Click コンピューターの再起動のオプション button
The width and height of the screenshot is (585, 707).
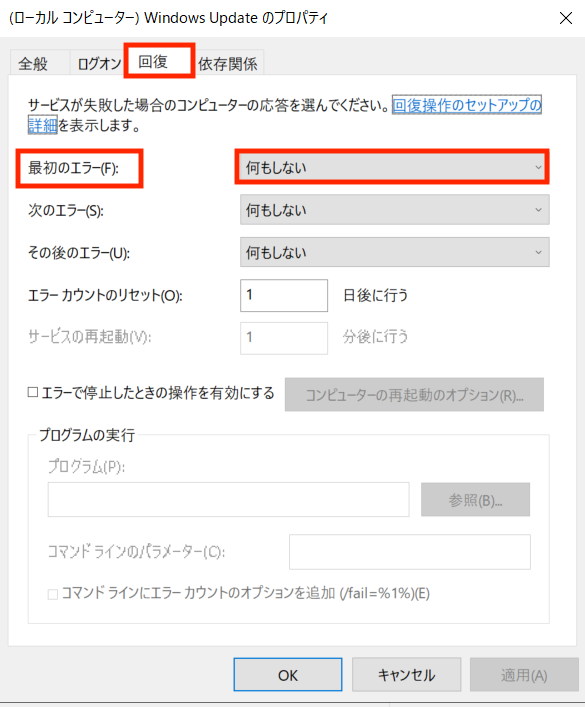[x=414, y=395]
